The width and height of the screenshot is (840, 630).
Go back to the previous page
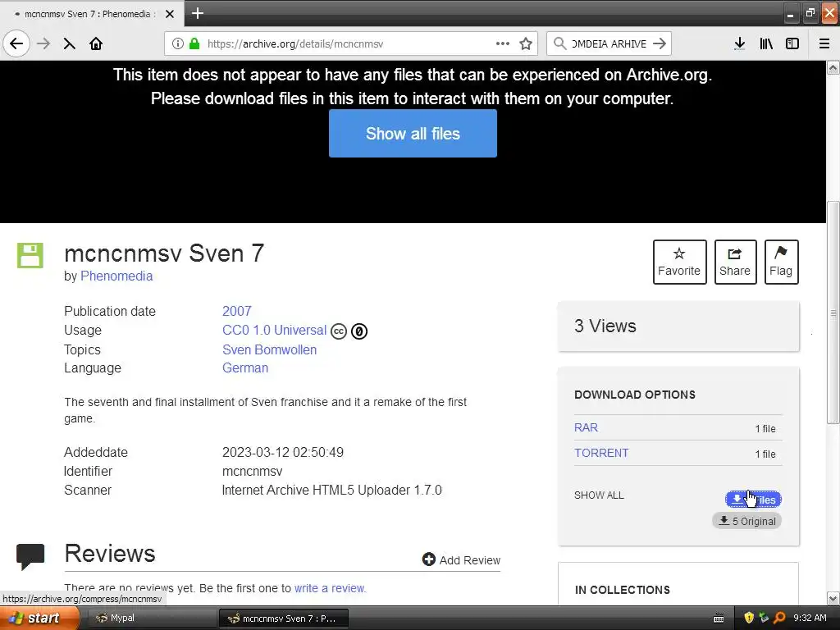point(16,43)
